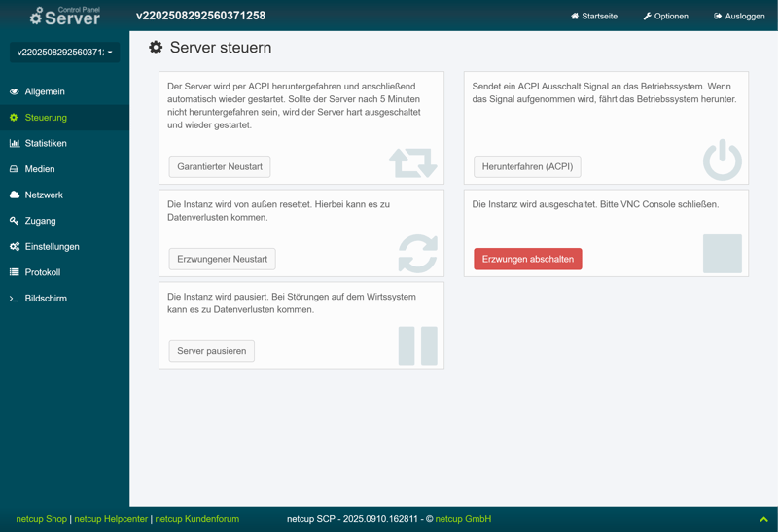Click the scroll-to-top arrow in footer
The height and width of the screenshot is (532, 778).
pyautogui.click(x=763, y=519)
